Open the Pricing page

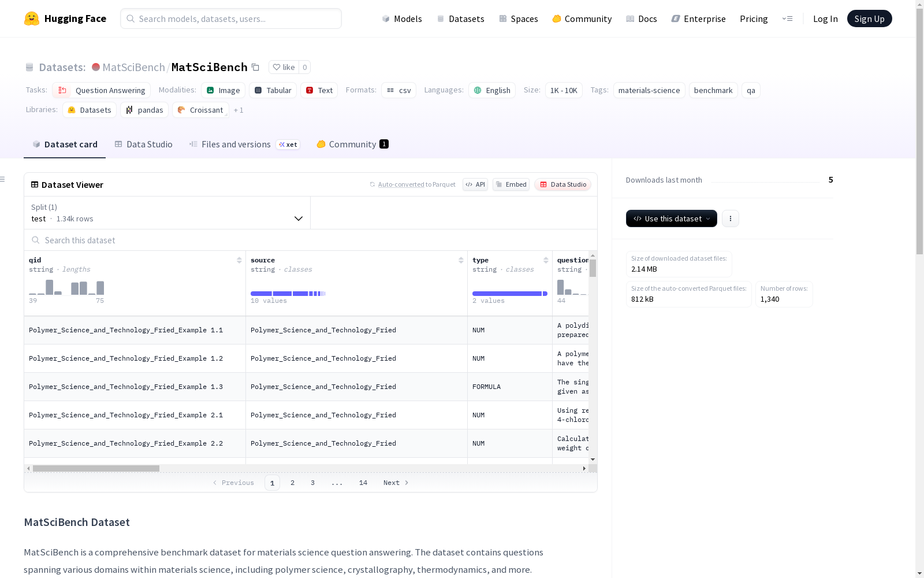pos(754,18)
